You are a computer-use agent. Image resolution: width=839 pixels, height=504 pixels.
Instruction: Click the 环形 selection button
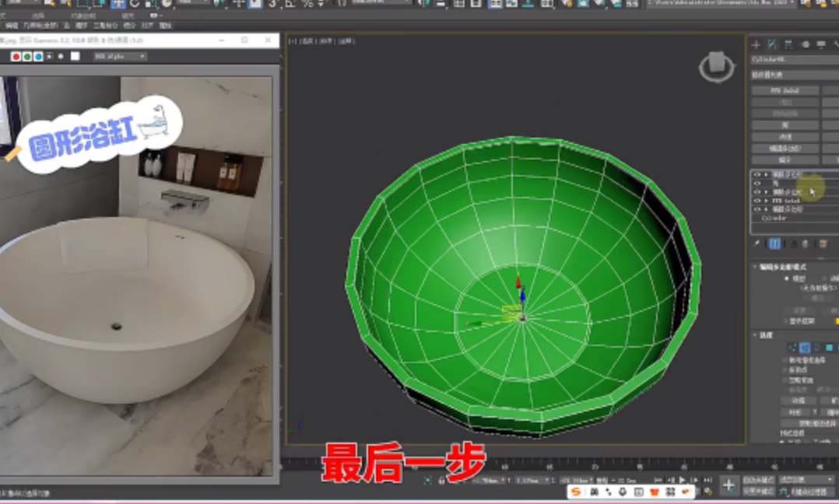point(795,412)
